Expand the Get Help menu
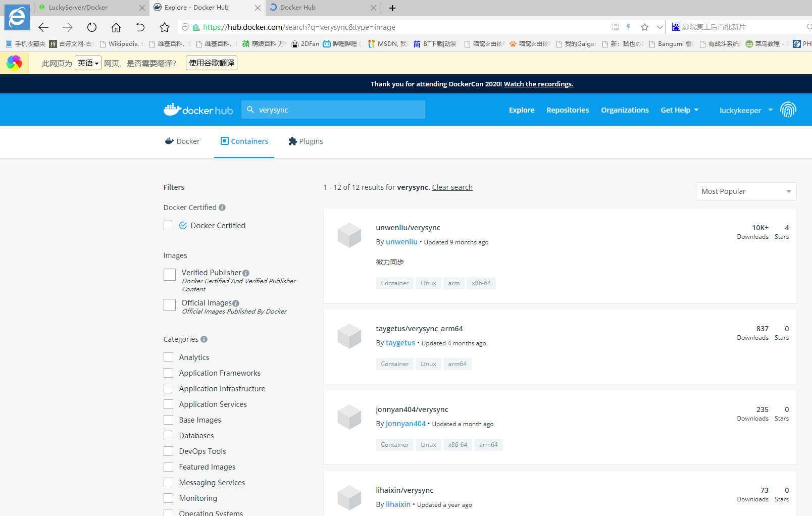 tap(679, 110)
